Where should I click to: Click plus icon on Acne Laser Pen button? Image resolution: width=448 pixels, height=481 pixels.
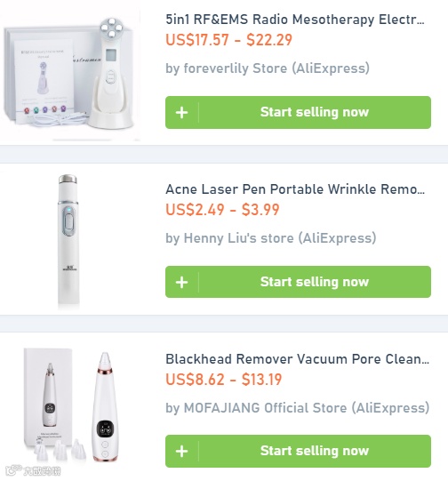click(182, 282)
